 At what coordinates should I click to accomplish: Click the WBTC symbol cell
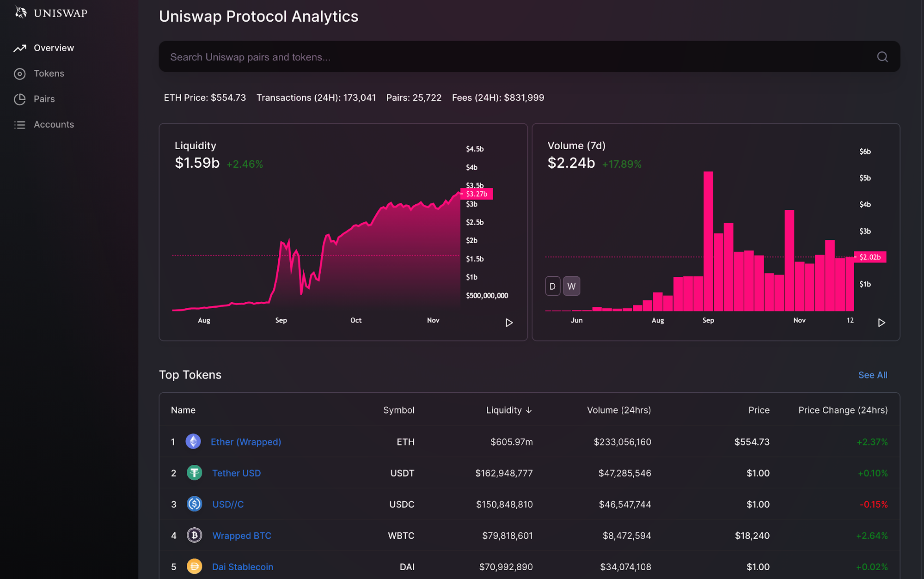(x=401, y=536)
